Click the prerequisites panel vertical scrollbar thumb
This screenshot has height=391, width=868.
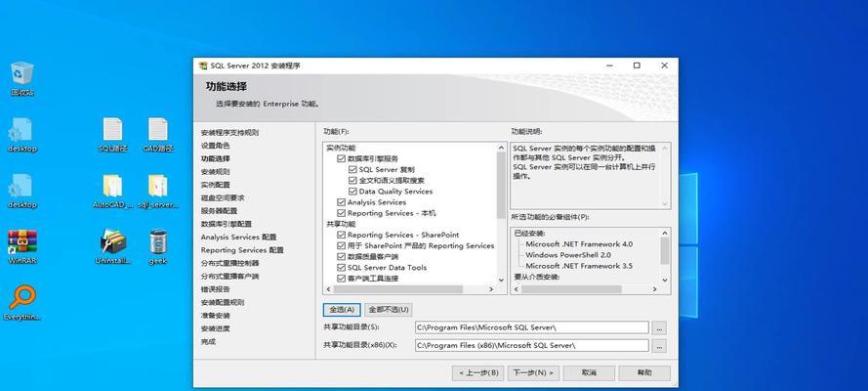[x=665, y=251]
